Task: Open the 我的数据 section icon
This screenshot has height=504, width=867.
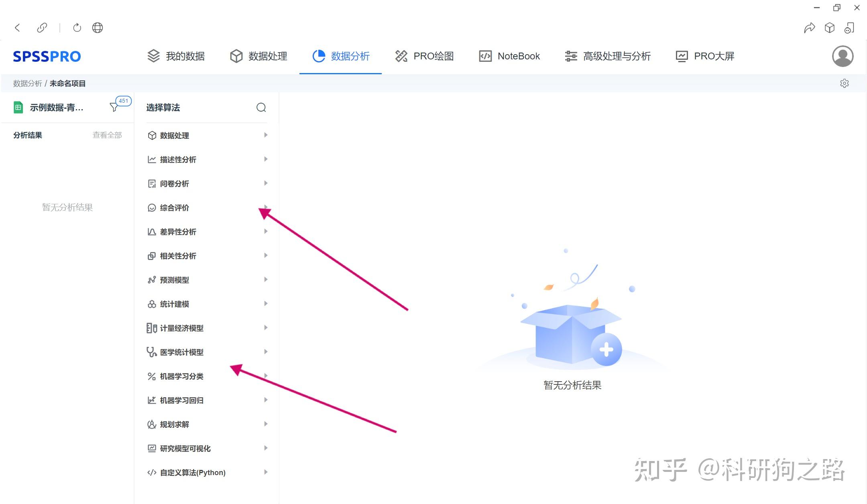Action: coord(153,56)
